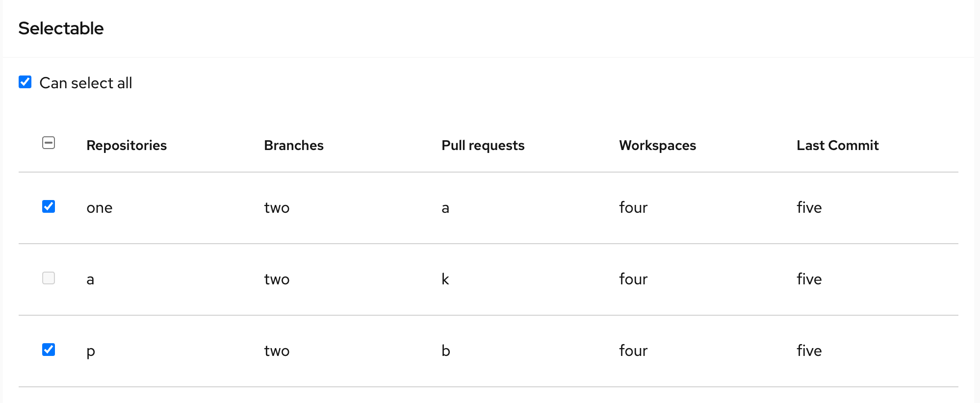Click pull request cell labeled k
This screenshot has width=980, height=403.
click(445, 279)
